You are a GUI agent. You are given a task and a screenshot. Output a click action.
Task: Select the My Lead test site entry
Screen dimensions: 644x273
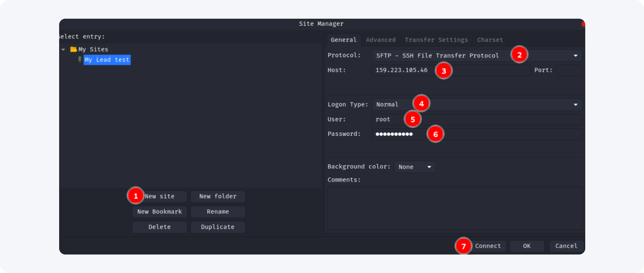[107, 60]
